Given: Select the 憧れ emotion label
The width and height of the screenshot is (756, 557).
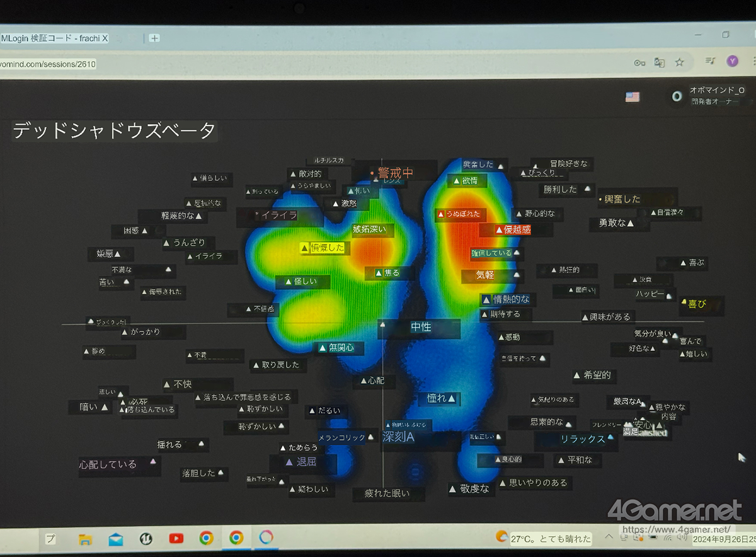Looking at the screenshot, I should click(441, 398).
